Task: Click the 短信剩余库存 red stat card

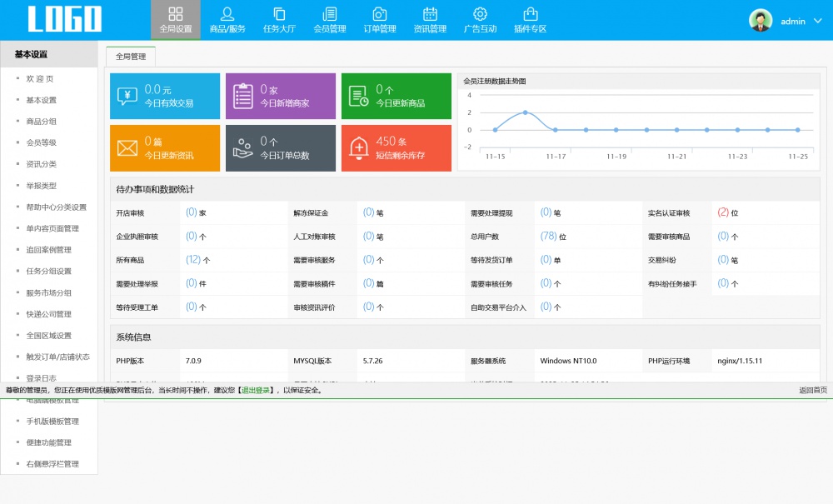Action: [396, 148]
